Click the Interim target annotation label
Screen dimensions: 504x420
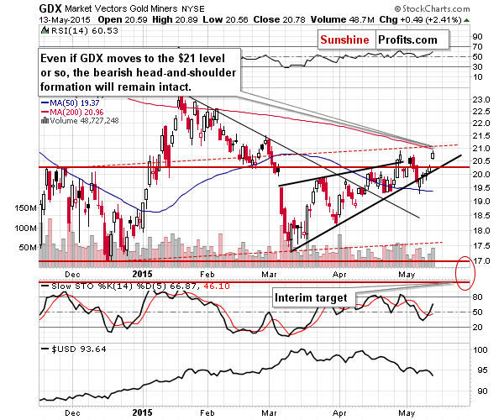[x=314, y=298]
